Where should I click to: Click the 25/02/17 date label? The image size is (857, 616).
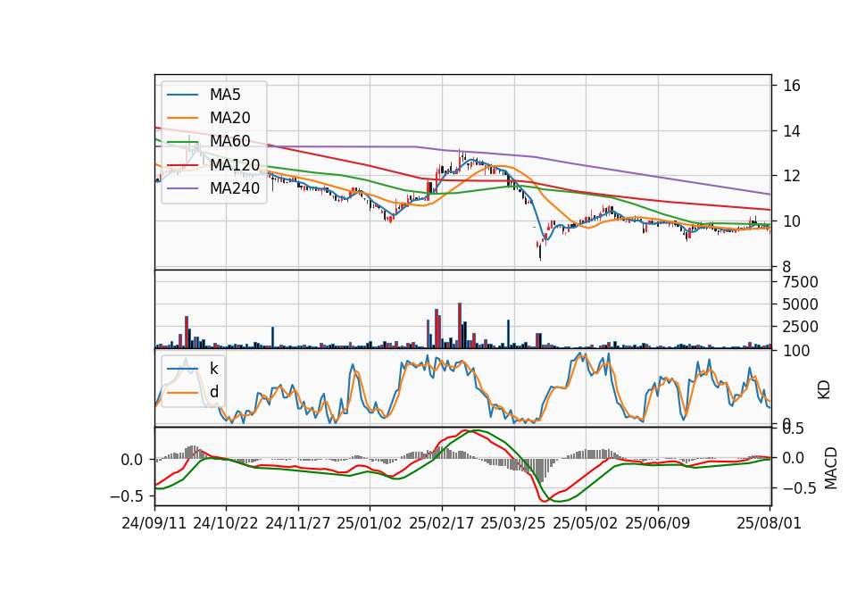coord(442,523)
